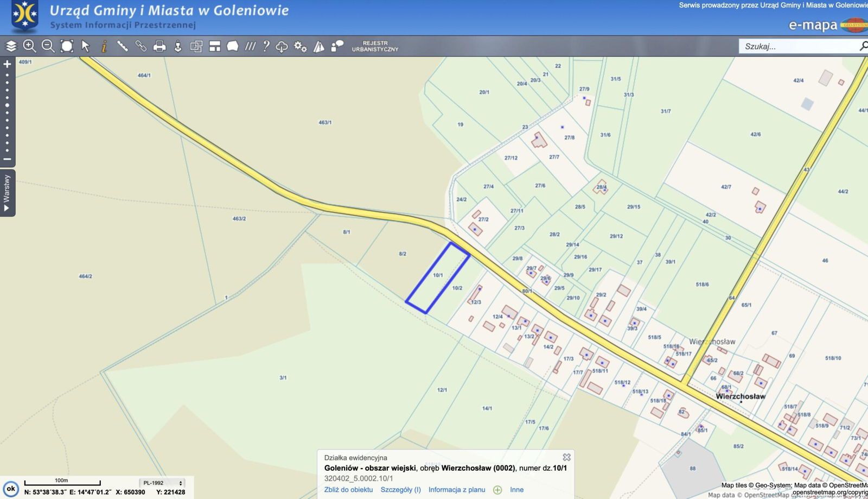Print the map with printer icon
This screenshot has width=868, height=499.
pyautogui.click(x=159, y=46)
